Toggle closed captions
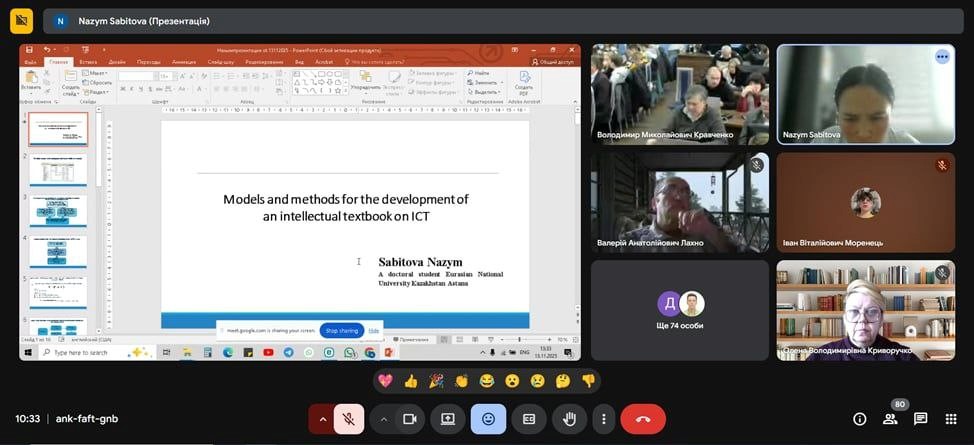This screenshot has height=445, width=974. pyautogui.click(x=528, y=419)
